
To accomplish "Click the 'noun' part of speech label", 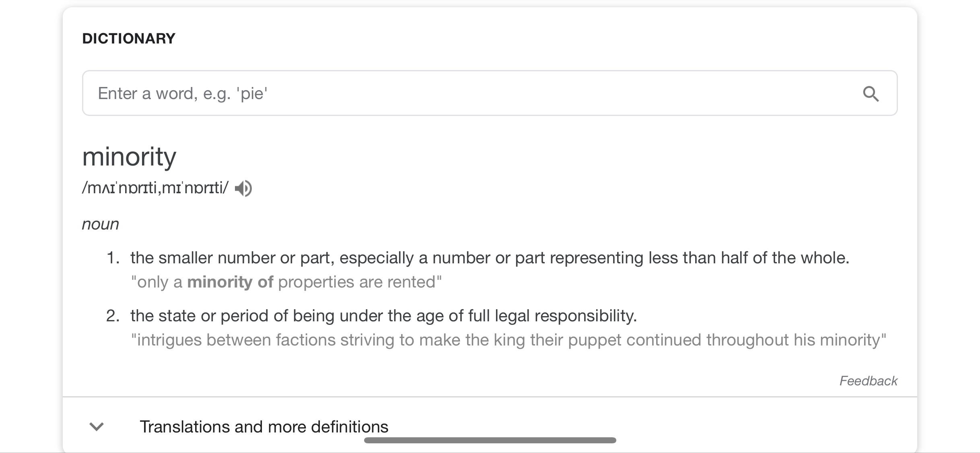I will click(x=101, y=224).
